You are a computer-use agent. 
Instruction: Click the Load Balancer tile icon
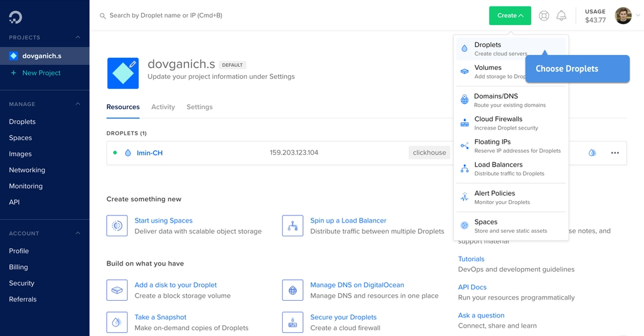292,226
